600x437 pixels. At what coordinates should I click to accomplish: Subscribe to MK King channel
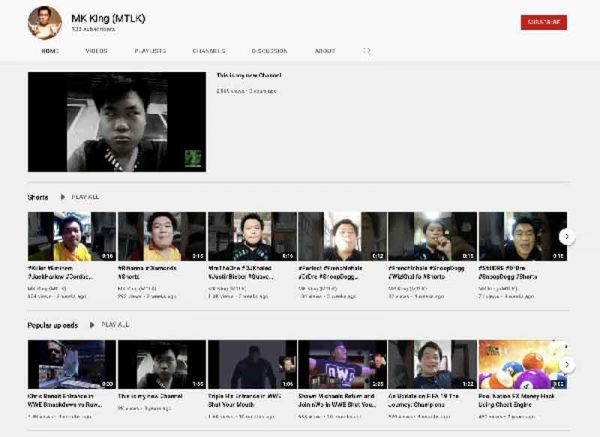coord(543,22)
